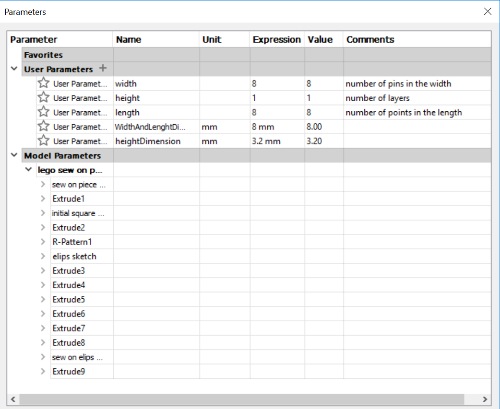Viewport: 500px width, 409px height.
Task: Select the R-Pattern1 tree item
Action: click(72, 242)
